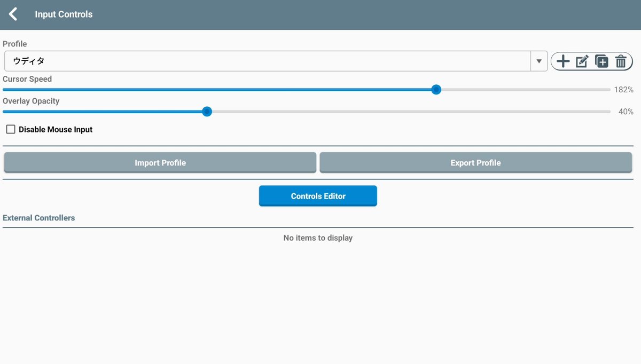Add a new profile with plus icon
The height and width of the screenshot is (364, 641).
pos(563,61)
